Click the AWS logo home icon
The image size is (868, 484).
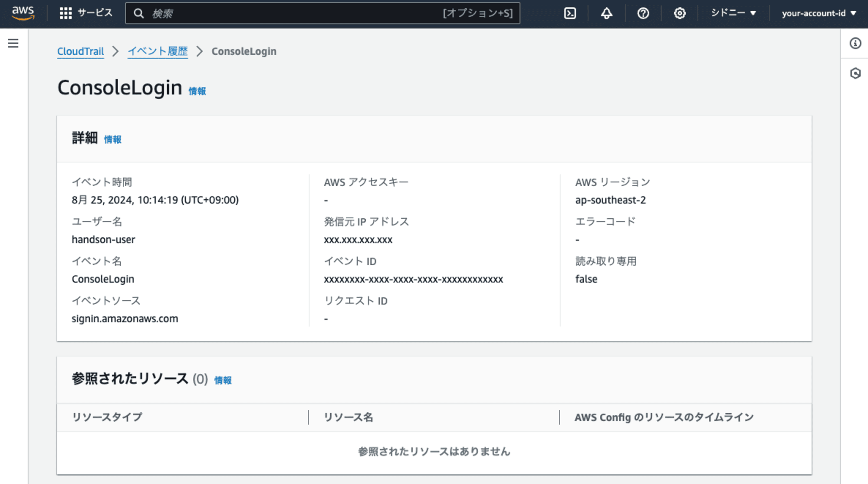[23, 13]
